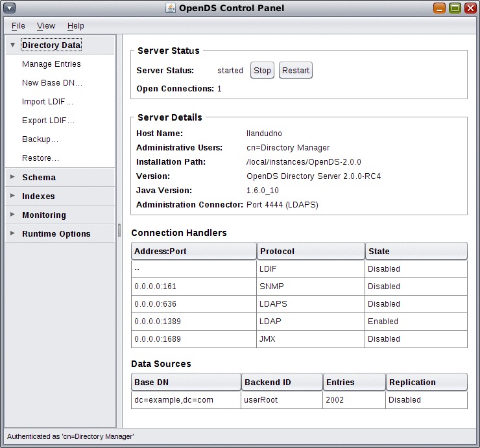Select the 0.0.0.0:636 address cell
Viewport: 480px width, 448px height.
coord(194,304)
